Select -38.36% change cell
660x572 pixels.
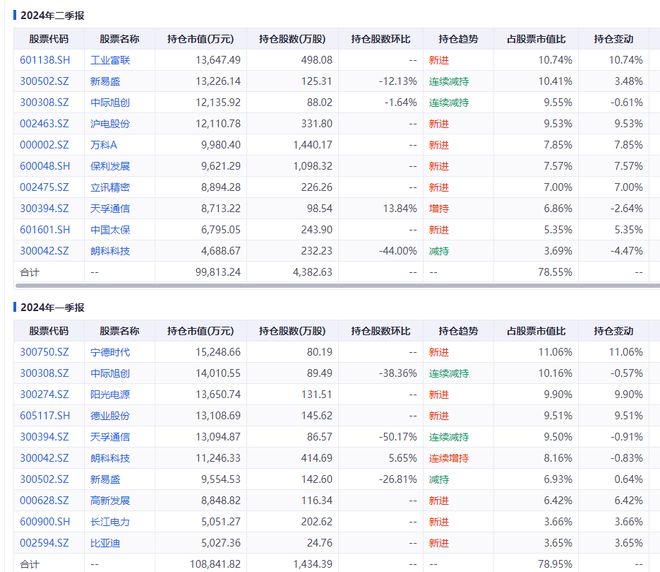pos(398,373)
